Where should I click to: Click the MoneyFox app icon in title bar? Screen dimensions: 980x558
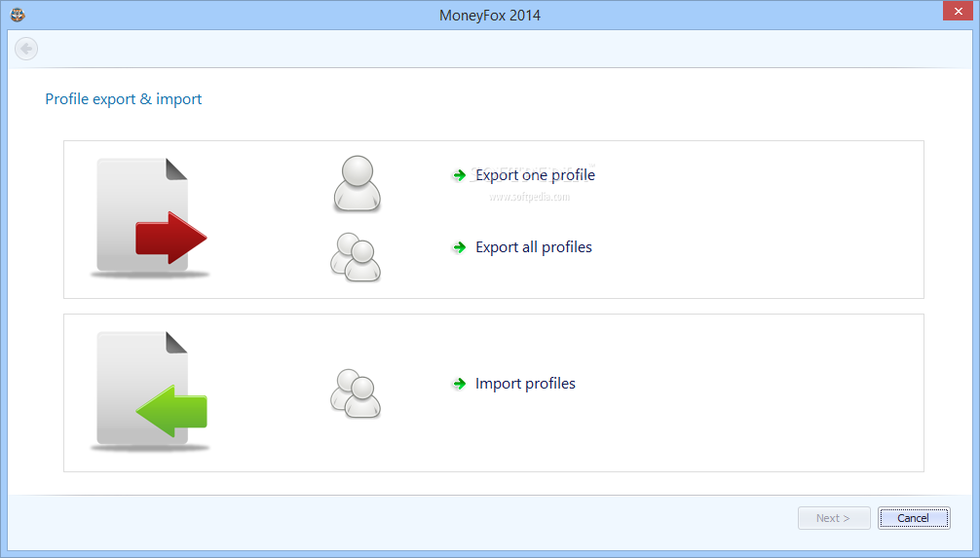coord(18,15)
